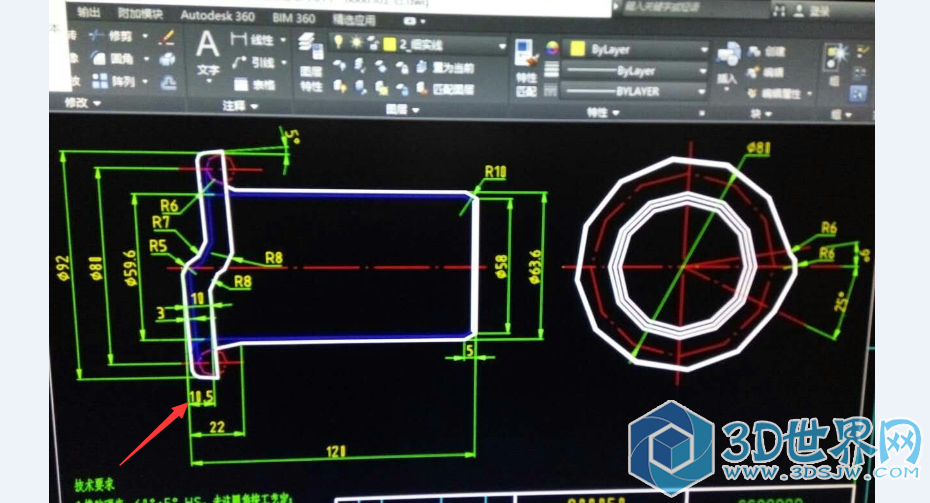
Task: Click the Offset icon beside the Array tool
Action: click(x=168, y=82)
